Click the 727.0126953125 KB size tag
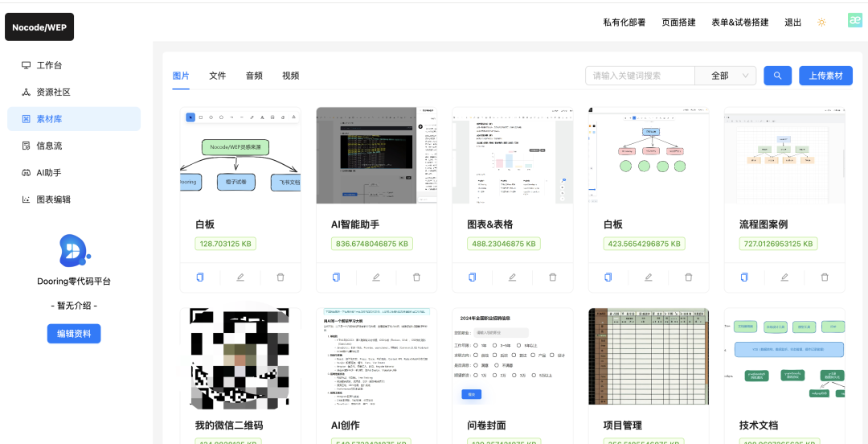 778,244
